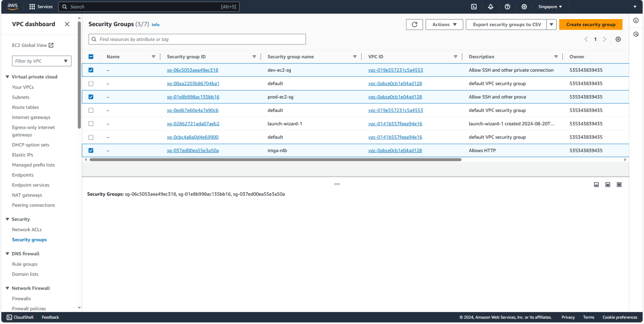Go to the next results page
The height and width of the screenshot is (324, 644).
coord(605,39)
